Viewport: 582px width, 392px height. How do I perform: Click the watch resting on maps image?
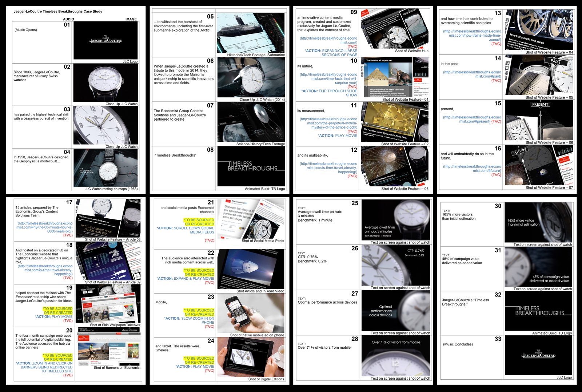[x=105, y=167]
